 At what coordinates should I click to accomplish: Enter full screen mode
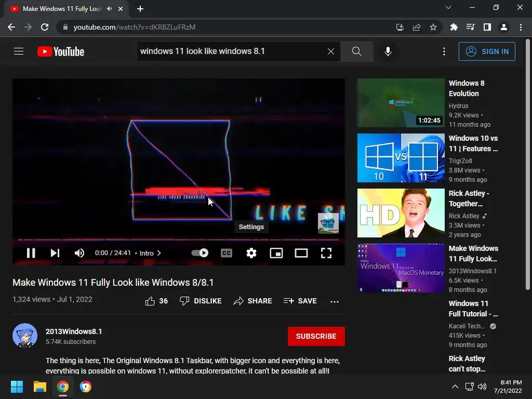pyautogui.click(x=326, y=253)
